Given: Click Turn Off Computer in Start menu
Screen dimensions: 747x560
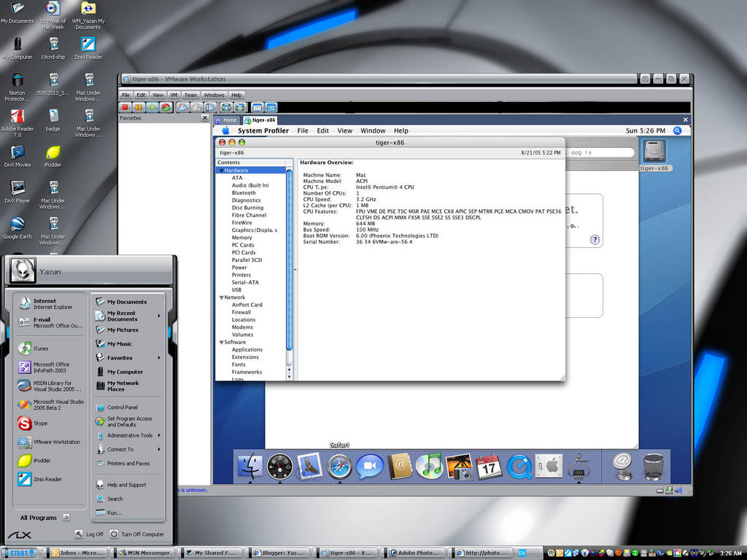Looking at the screenshot, I should pos(137,534).
